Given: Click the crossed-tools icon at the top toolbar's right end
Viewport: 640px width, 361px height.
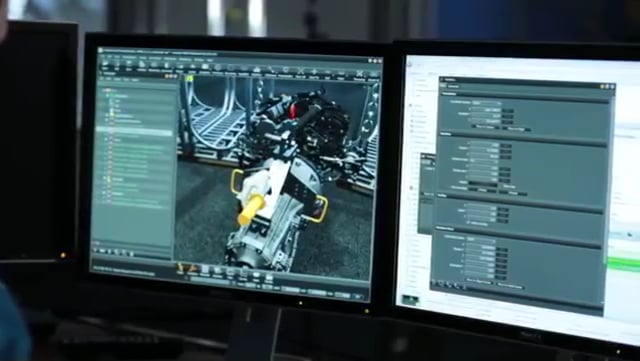Looking at the screenshot, I should click(x=360, y=73).
